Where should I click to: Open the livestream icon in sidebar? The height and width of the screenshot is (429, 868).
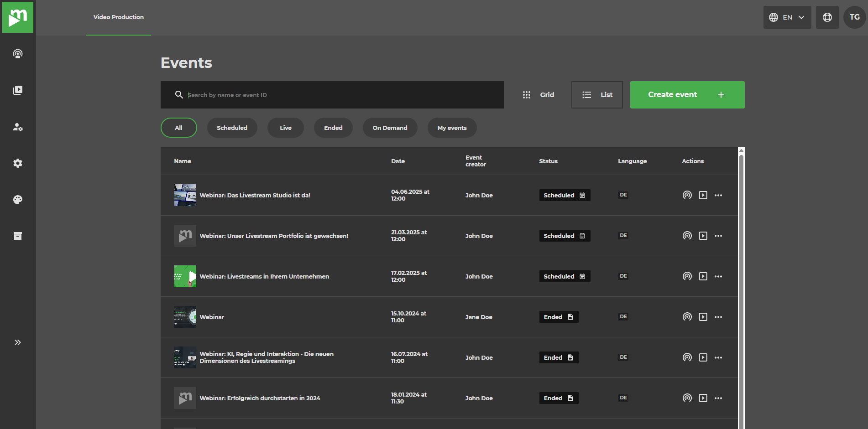pos(18,54)
